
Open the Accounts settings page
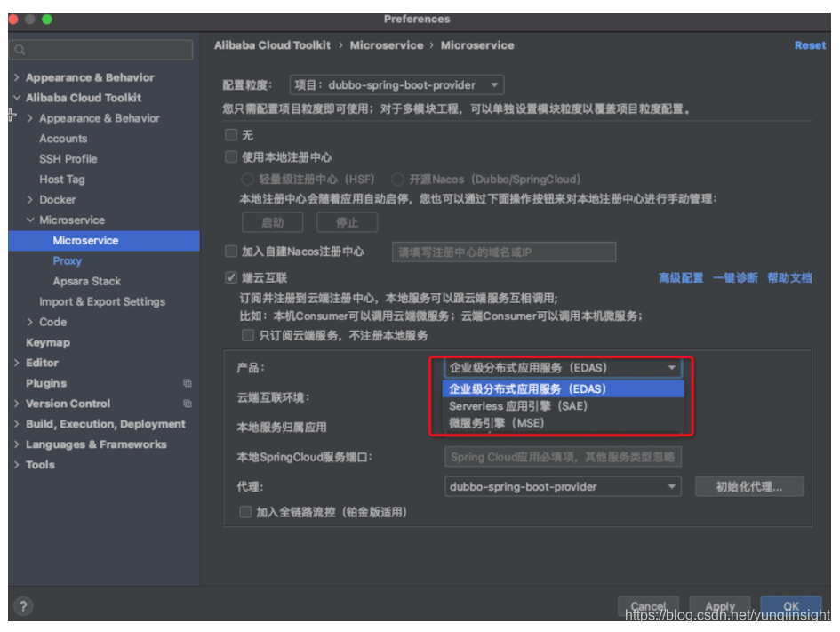pyautogui.click(x=63, y=139)
